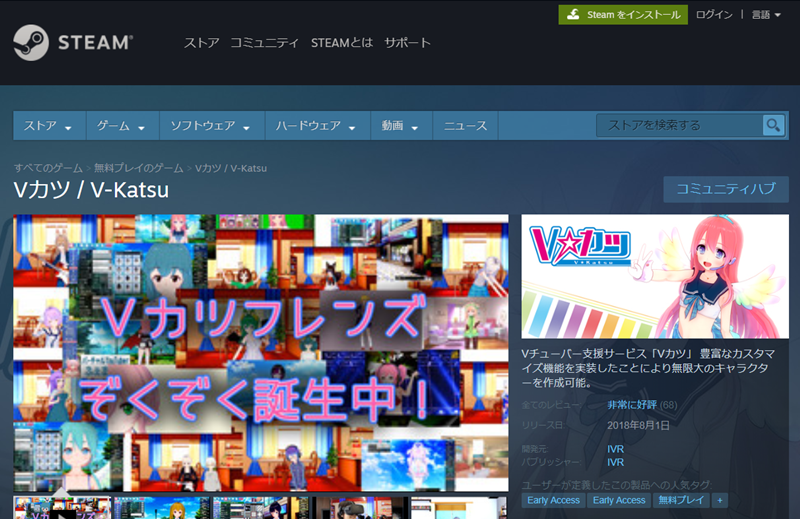Open サポート in the top navigation

coord(407,43)
